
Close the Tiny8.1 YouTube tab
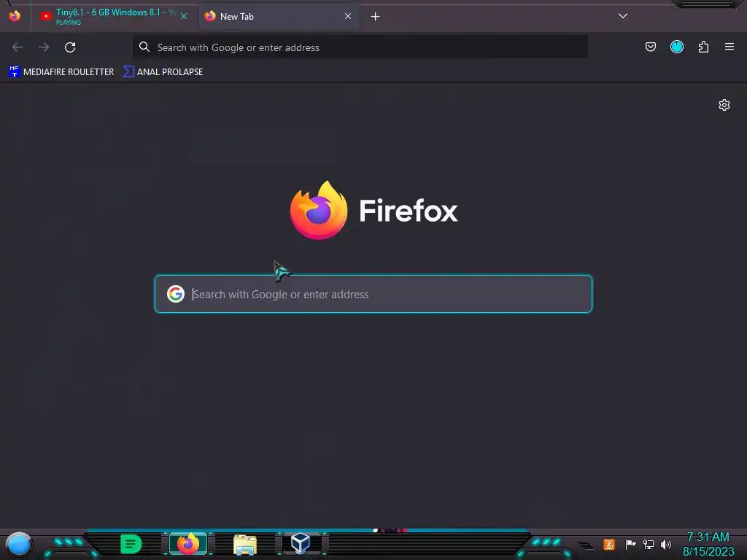[184, 16]
